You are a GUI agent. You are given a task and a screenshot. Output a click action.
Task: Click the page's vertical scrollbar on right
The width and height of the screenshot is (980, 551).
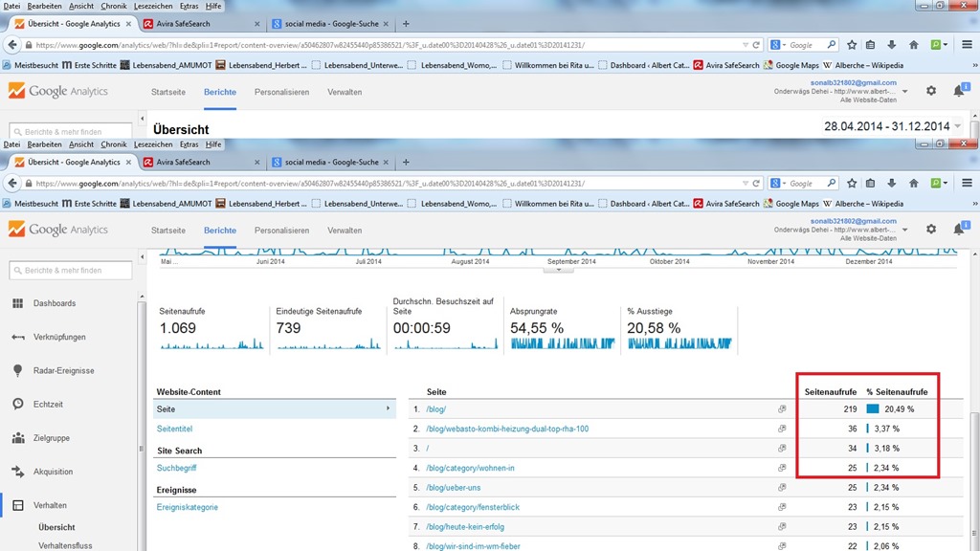click(x=974, y=459)
